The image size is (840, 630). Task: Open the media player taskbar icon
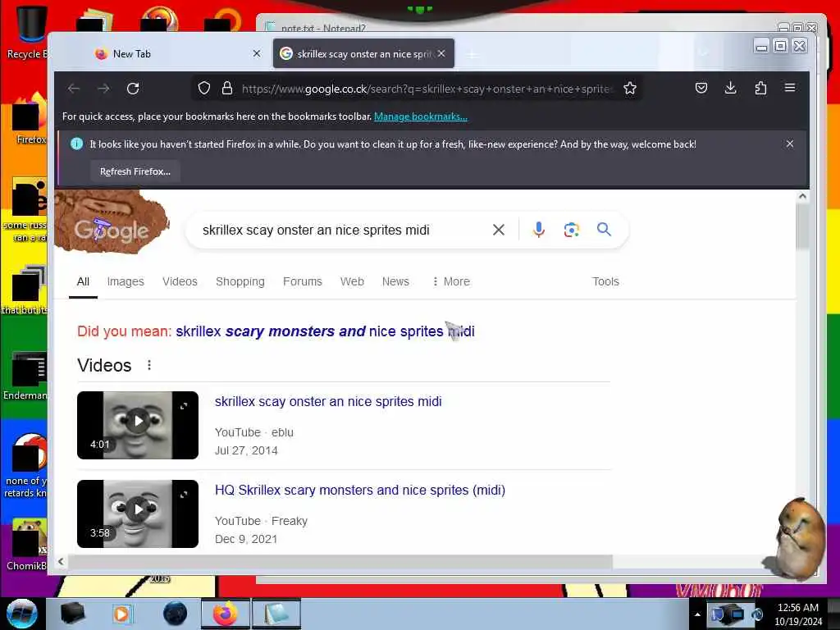[121, 614]
